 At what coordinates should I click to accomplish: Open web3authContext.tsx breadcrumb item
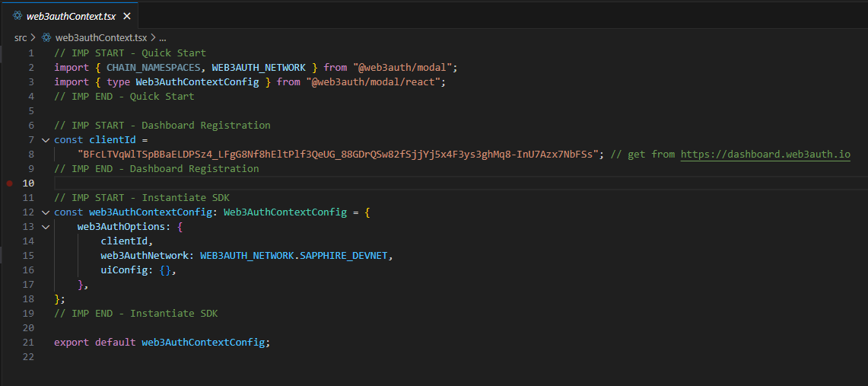pyautogui.click(x=100, y=37)
